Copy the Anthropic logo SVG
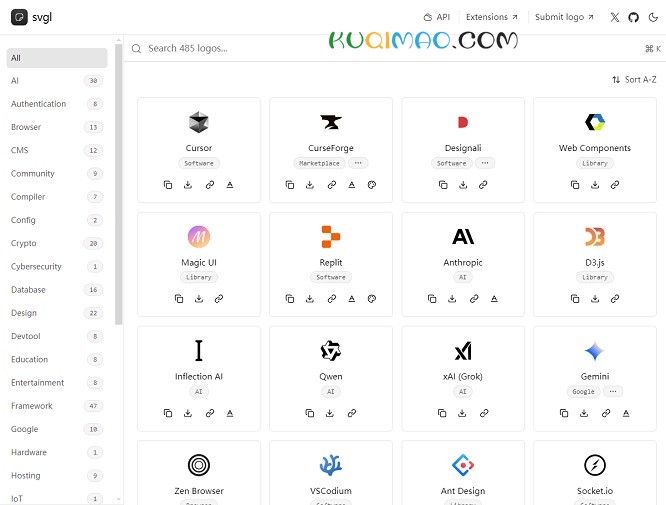The height and width of the screenshot is (505, 666). [432, 299]
